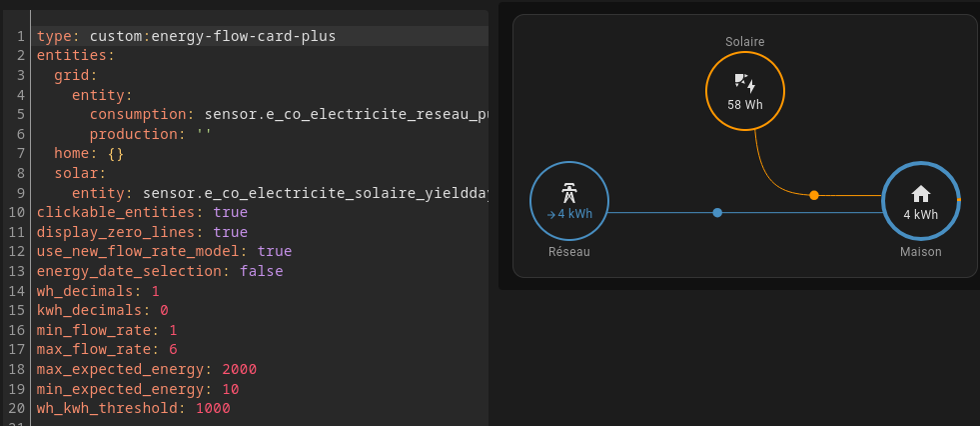Click the max_expected_energy value 2000
The image size is (980, 426).
tap(240, 369)
